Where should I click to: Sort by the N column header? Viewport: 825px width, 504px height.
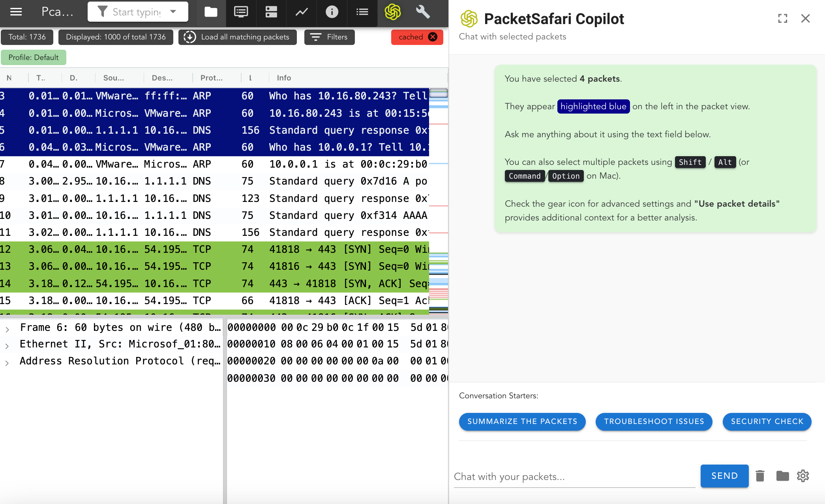(x=9, y=78)
